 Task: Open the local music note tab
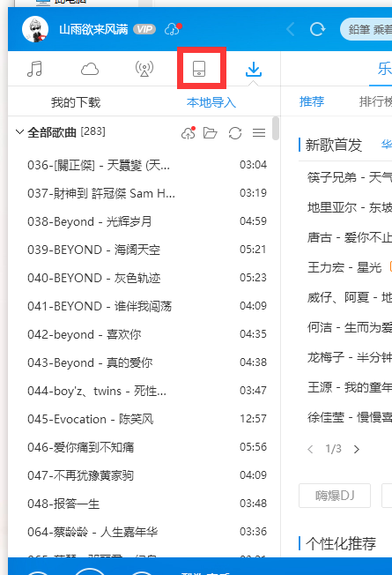click(x=35, y=69)
